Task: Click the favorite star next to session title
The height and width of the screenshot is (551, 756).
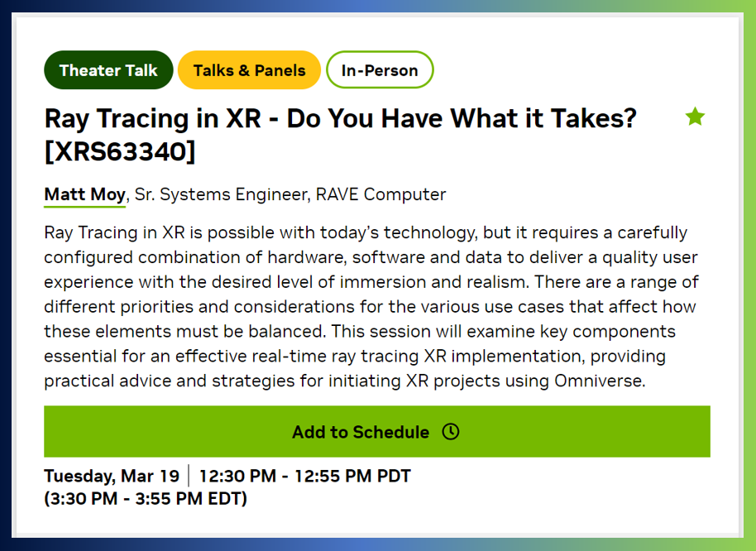Action: coord(695,117)
